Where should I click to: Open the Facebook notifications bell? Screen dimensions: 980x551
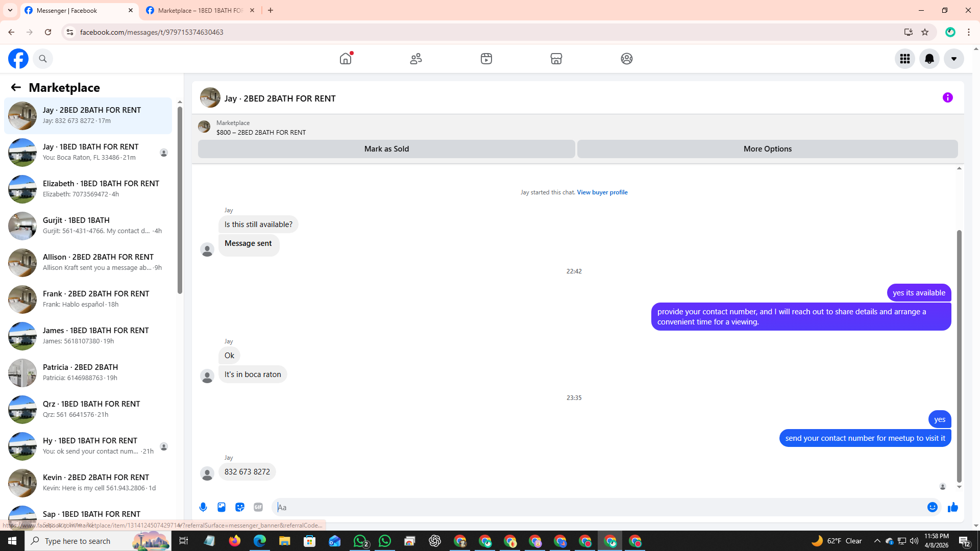tap(929, 59)
